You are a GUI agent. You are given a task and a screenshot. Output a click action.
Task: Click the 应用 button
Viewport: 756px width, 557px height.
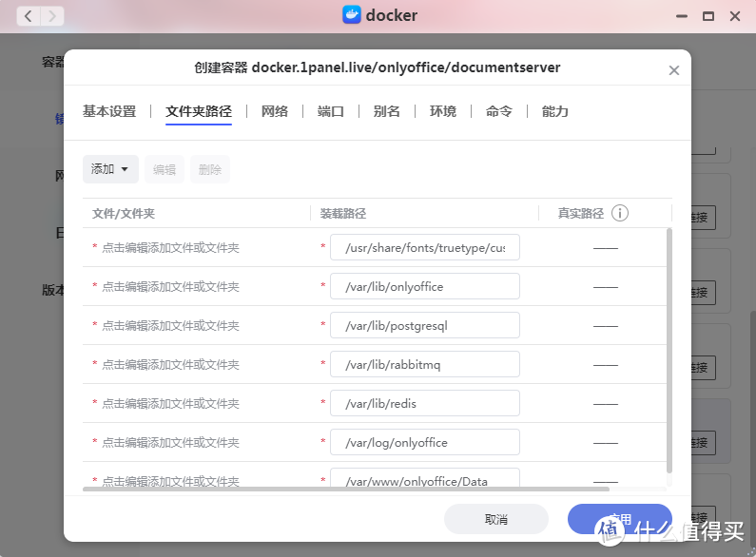(619, 519)
